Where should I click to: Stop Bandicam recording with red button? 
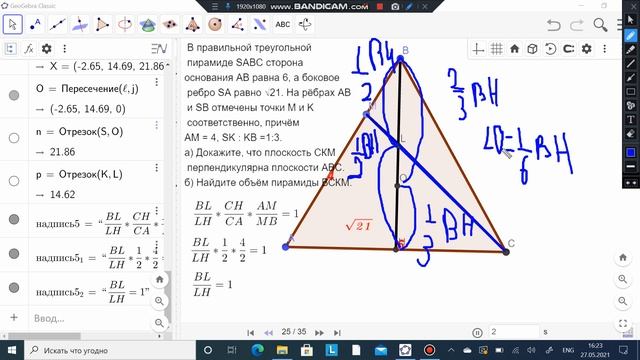[380, 7]
